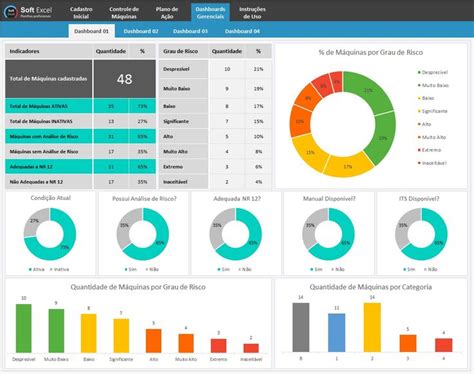
Task: Select 'Máquinas com Análise de Risco' row label
Action: (49, 136)
